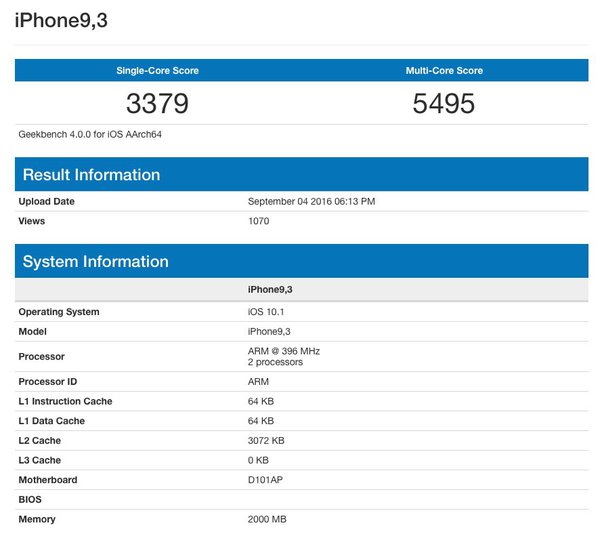Click the 2 processors text
Image resolution: width=600 pixels, height=536 pixels.
(x=275, y=362)
